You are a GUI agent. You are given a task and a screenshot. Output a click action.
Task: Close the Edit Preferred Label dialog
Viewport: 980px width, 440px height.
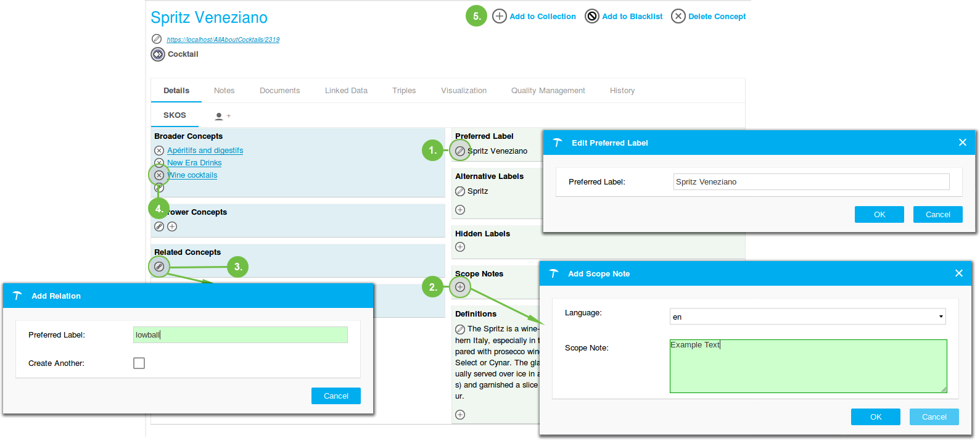pyautogui.click(x=963, y=143)
